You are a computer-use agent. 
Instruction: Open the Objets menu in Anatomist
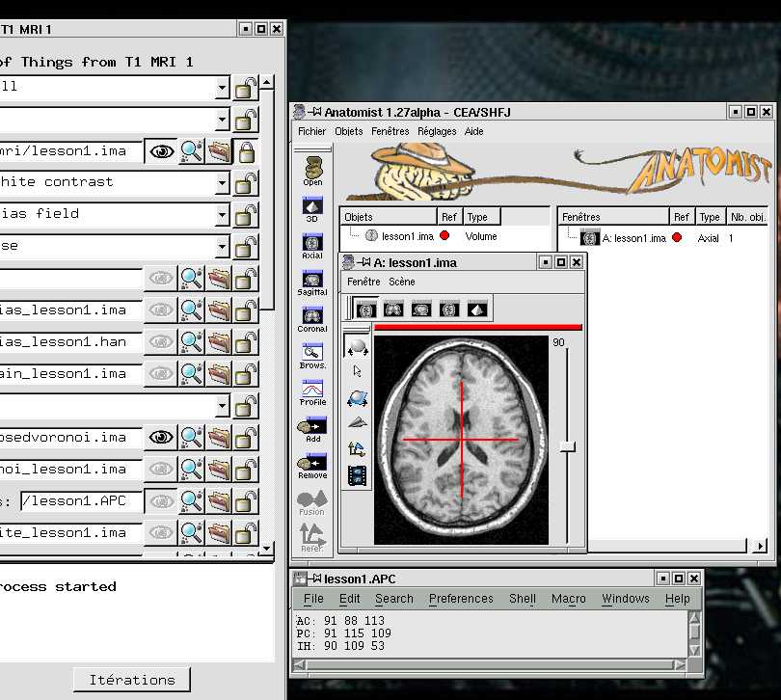tap(348, 131)
